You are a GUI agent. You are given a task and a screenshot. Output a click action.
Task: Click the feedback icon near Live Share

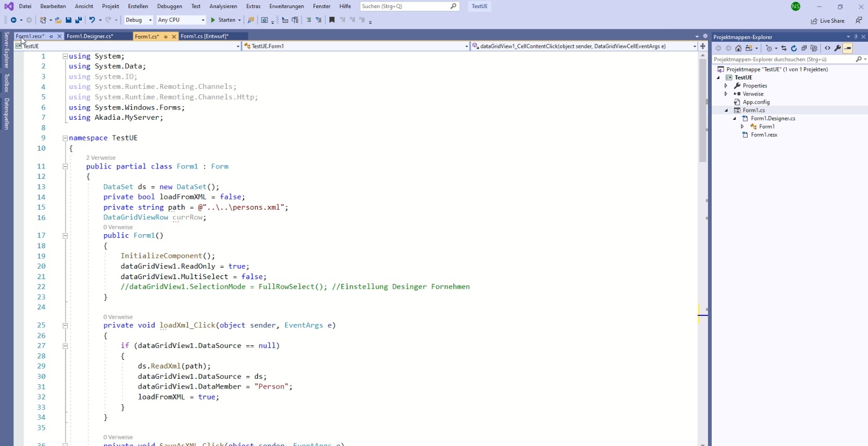coord(859,21)
